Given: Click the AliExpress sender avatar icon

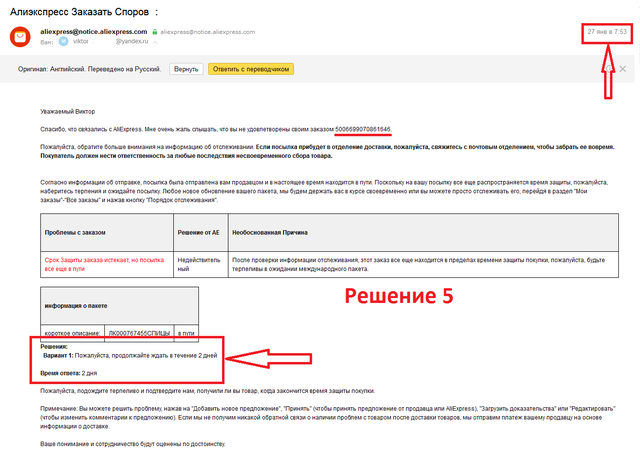Looking at the screenshot, I should [20, 37].
